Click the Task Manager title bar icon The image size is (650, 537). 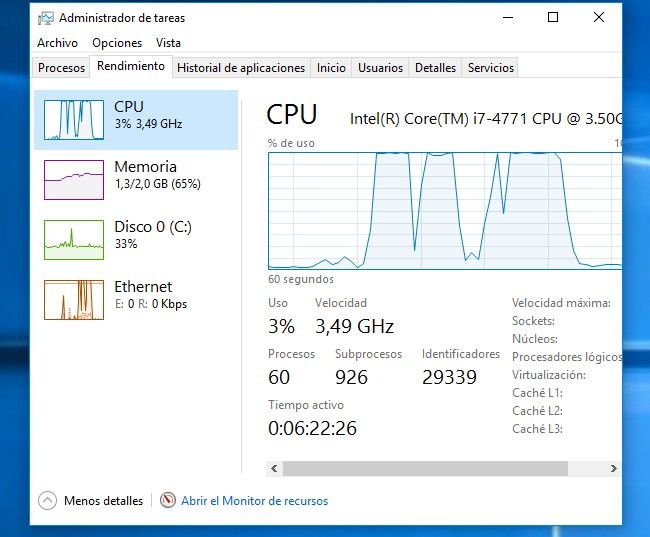(x=46, y=18)
